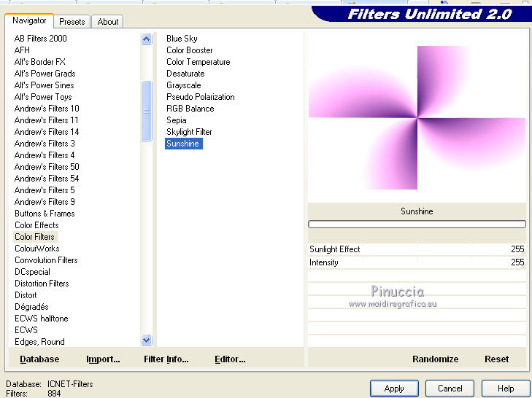The height and width of the screenshot is (398, 532).
Task: Click the filter preview image
Action: 417,117
